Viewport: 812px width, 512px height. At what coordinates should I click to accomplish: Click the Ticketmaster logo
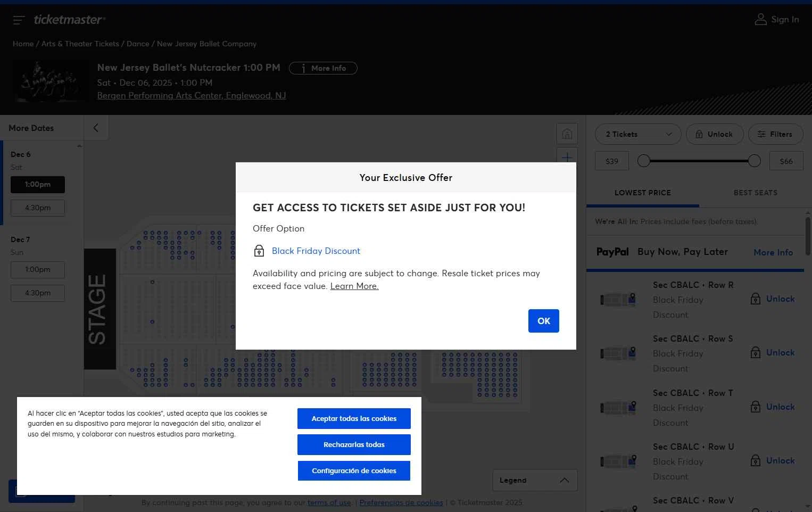[70, 20]
